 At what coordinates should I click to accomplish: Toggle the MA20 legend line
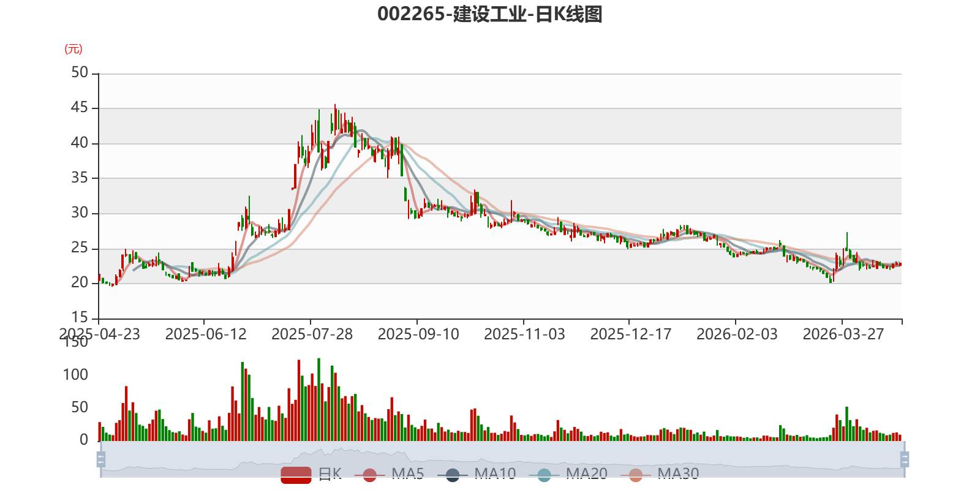click(568, 474)
